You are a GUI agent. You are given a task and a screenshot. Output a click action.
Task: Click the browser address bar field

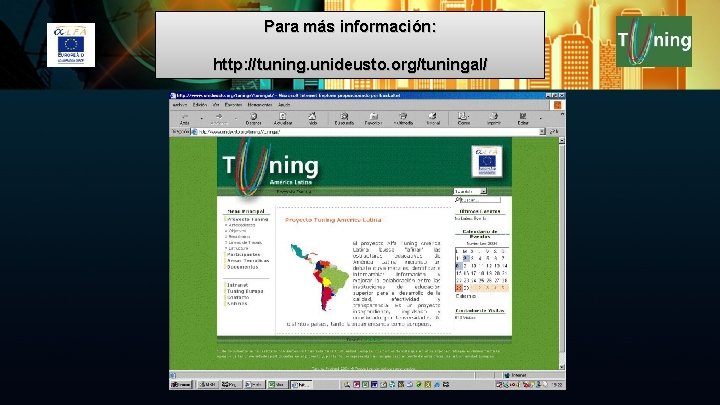pos(369,132)
